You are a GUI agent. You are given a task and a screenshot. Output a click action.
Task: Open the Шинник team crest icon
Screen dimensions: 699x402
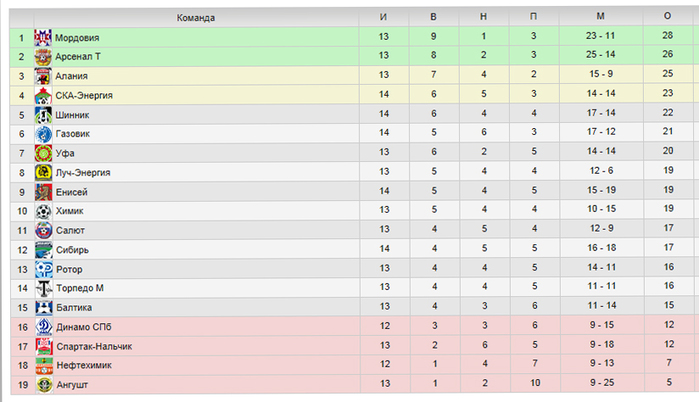tap(43, 115)
